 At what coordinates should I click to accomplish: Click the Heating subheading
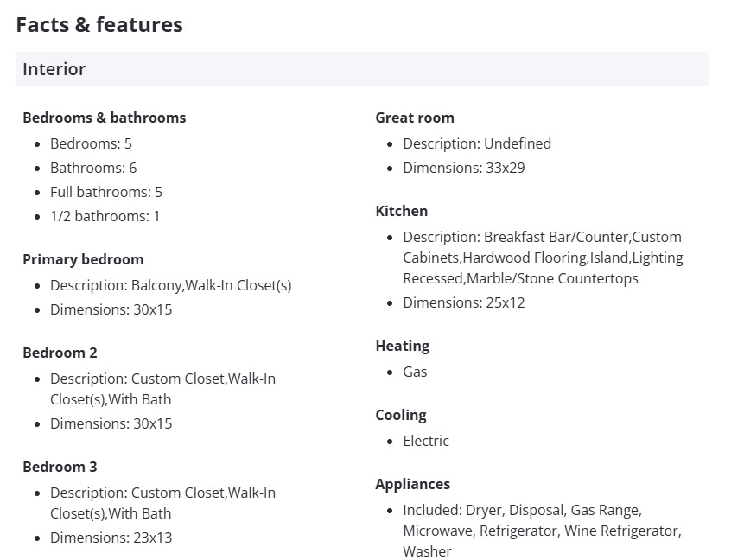(402, 346)
